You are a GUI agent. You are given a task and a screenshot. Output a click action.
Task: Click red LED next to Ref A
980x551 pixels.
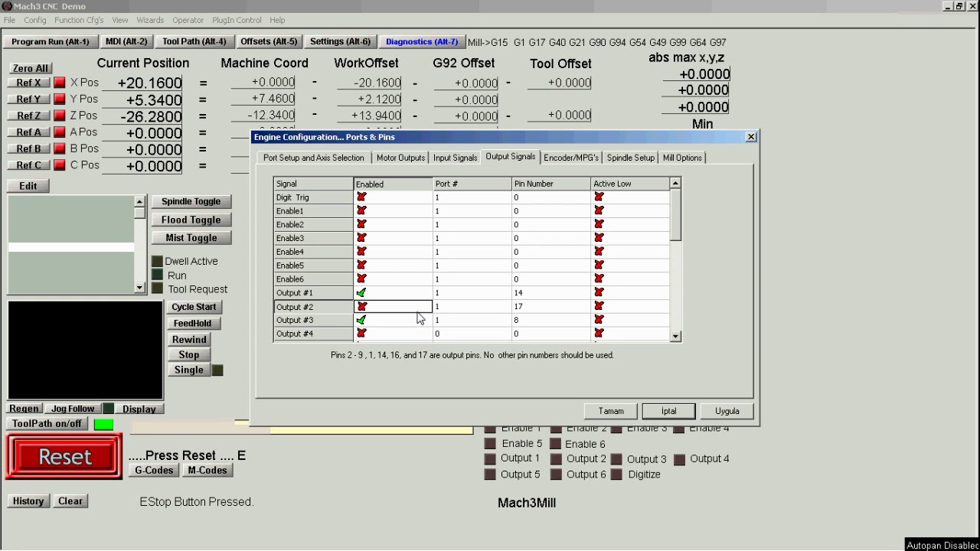point(60,132)
